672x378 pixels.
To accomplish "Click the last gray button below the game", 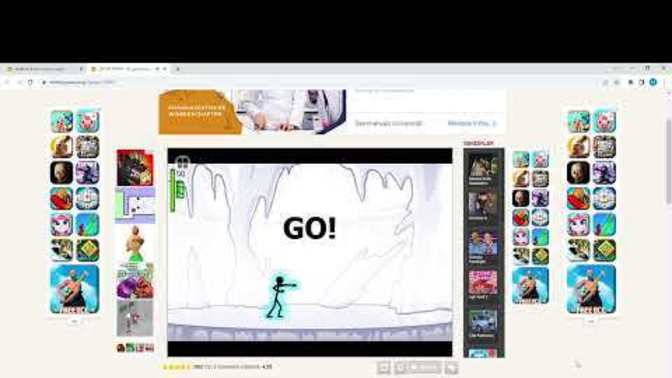I will (451, 368).
